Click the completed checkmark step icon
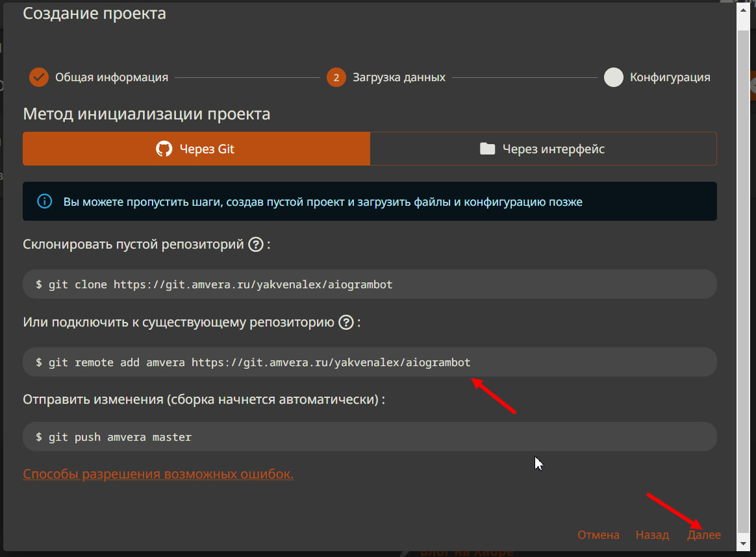 pyautogui.click(x=39, y=77)
